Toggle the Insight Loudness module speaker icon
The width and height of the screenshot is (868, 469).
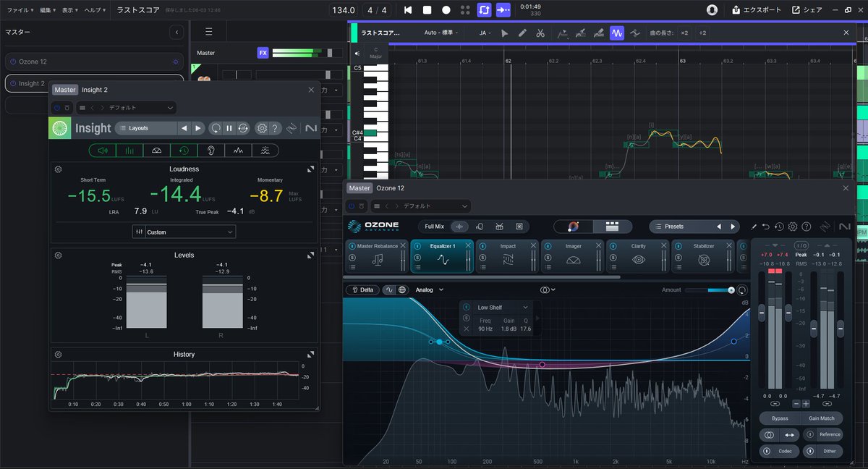[103, 151]
